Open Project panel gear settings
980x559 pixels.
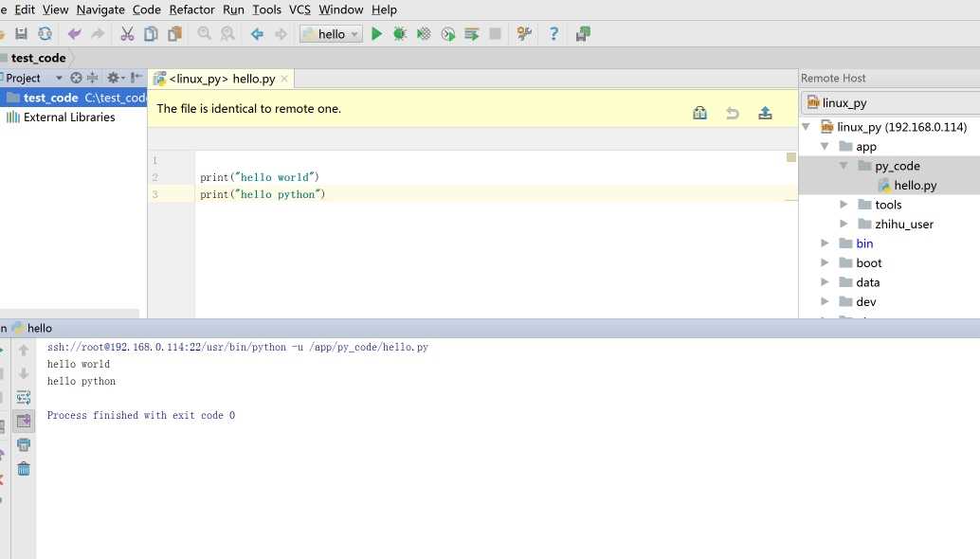(115, 78)
